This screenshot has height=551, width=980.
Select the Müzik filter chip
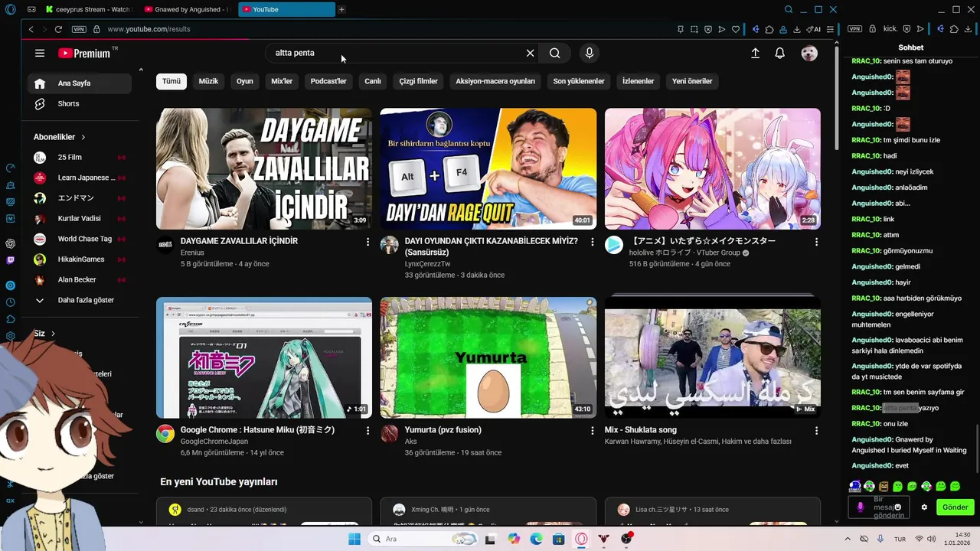[208, 81]
